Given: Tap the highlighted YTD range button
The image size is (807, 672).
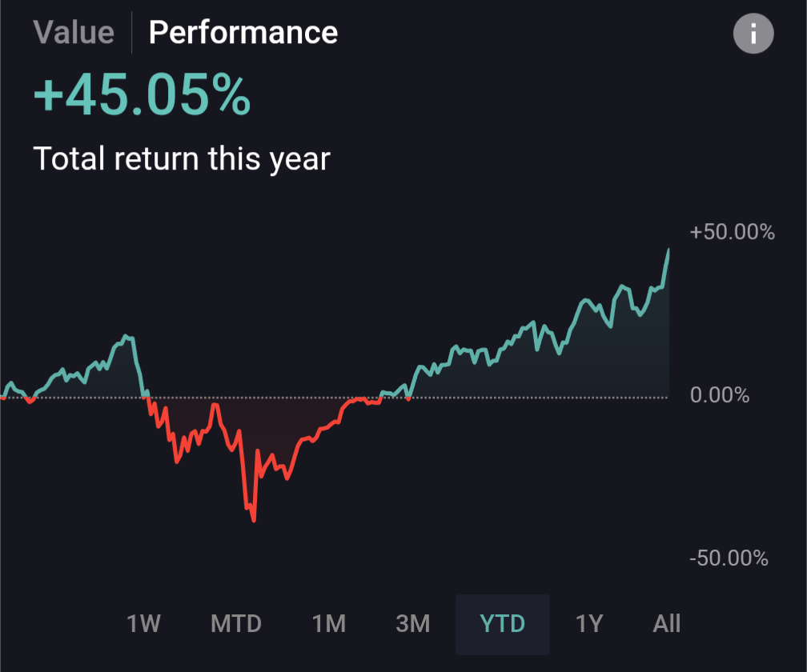Looking at the screenshot, I should [x=503, y=623].
